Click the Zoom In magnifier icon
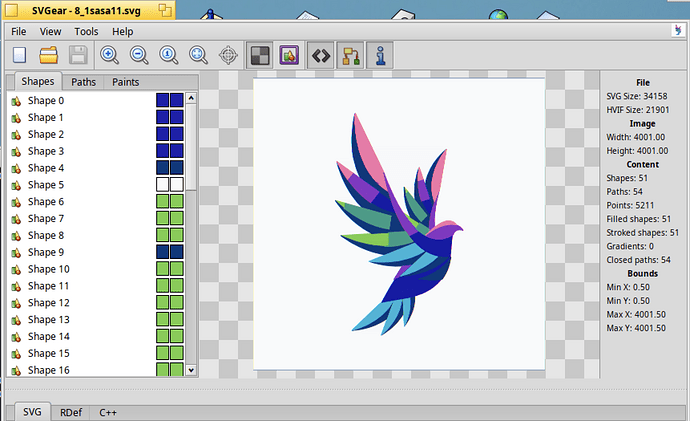The width and height of the screenshot is (690, 421). [x=110, y=55]
